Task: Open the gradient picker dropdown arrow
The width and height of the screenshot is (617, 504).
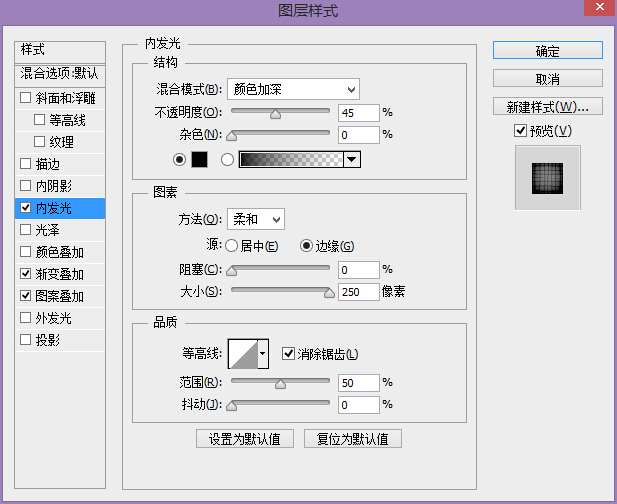Action: (x=352, y=160)
